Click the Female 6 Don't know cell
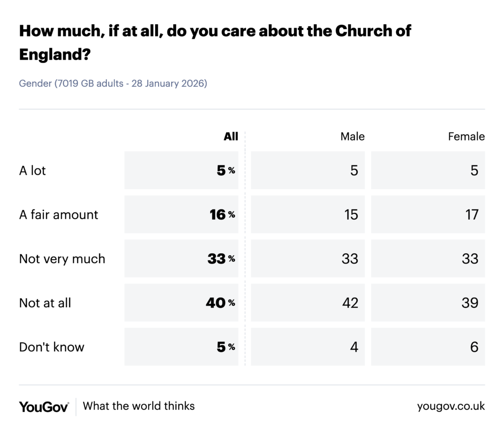 (x=428, y=347)
